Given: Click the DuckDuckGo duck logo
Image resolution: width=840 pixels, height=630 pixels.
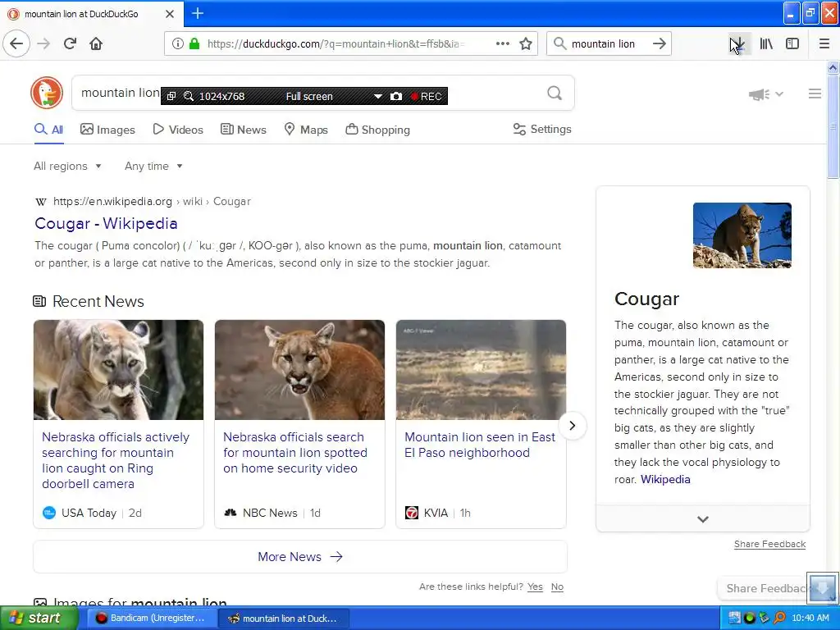Looking at the screenshot, I should tap(47, 93).
